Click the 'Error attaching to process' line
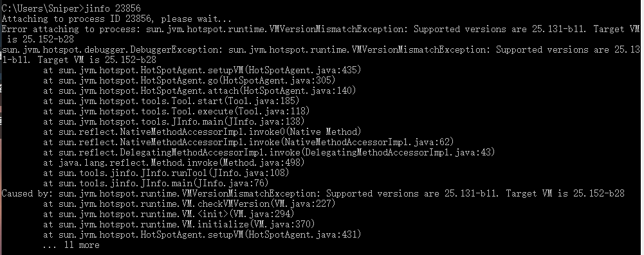Viewport: 644px width, 255px height. coord(321,34)
